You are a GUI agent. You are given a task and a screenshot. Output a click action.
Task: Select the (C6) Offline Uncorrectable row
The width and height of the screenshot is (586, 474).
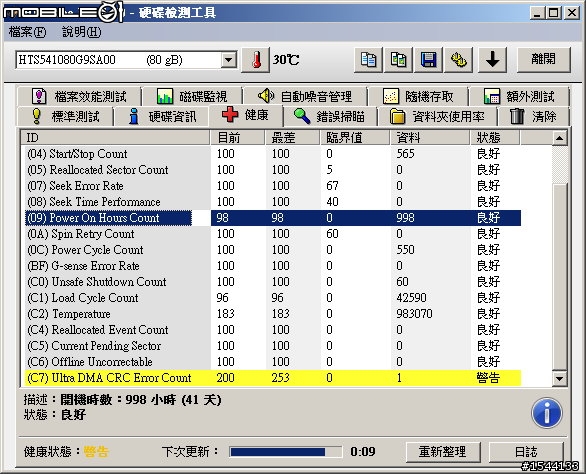[x=273, y=362]
